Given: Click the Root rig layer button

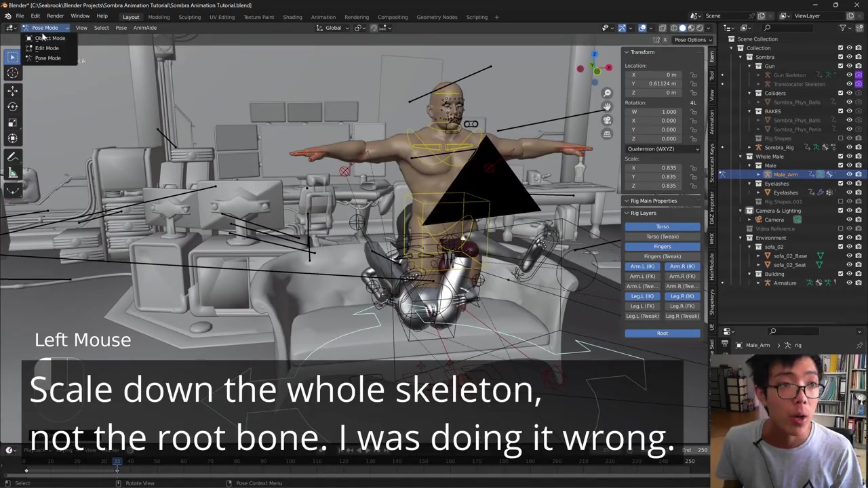Looking at the screenshot, I should coord(662,333).
